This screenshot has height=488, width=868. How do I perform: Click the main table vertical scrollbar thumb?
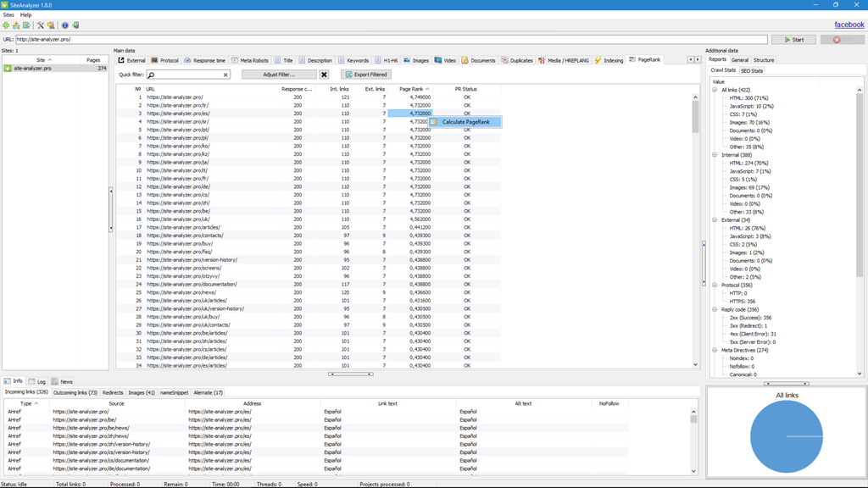click(x=695, y=117)
